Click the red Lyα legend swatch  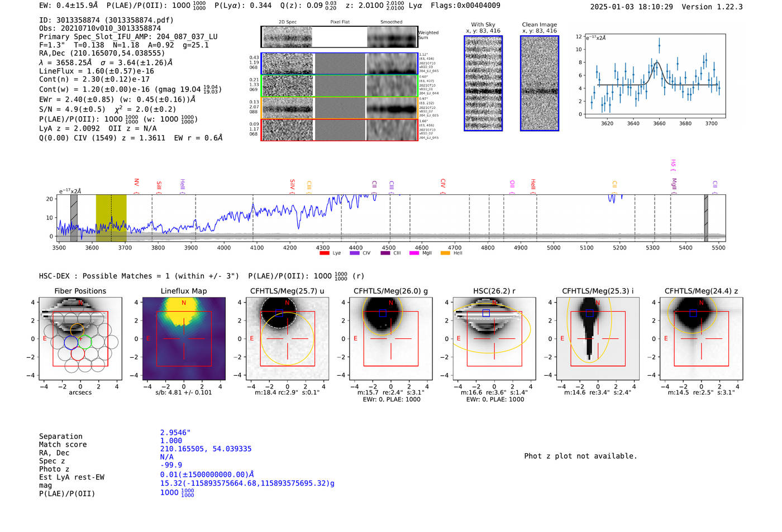coord(324,253)
